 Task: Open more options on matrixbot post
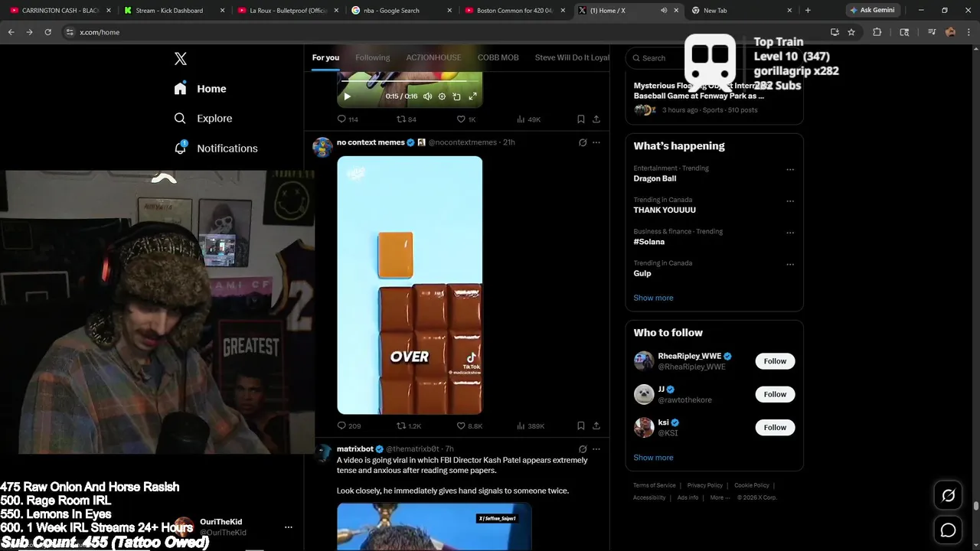pyautogui.click(x=596, y=449)
